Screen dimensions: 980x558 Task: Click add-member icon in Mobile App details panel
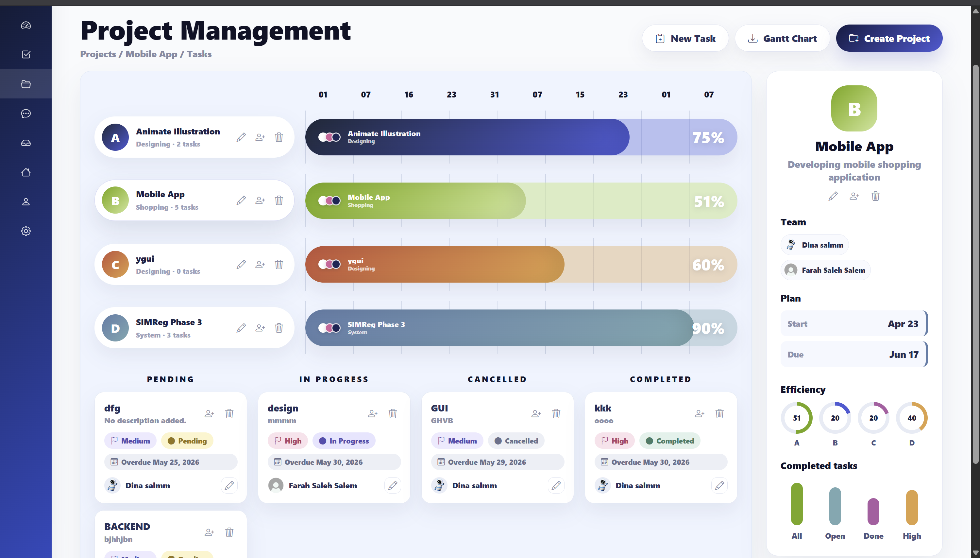[854, 196]
